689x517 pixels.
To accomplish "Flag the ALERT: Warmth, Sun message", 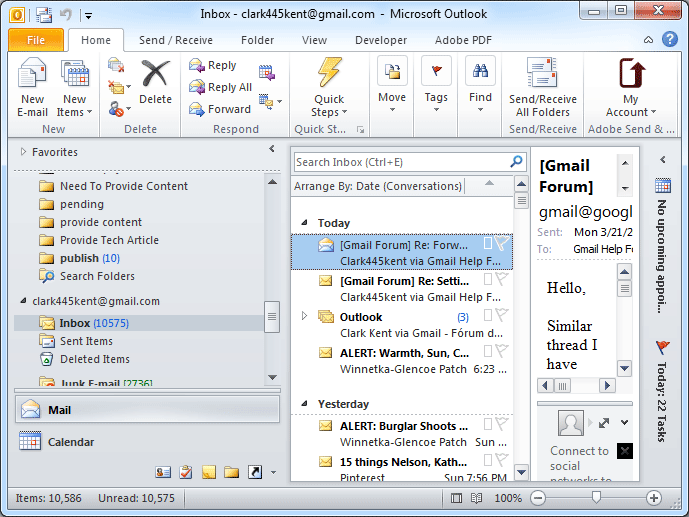I will [502, 351].
